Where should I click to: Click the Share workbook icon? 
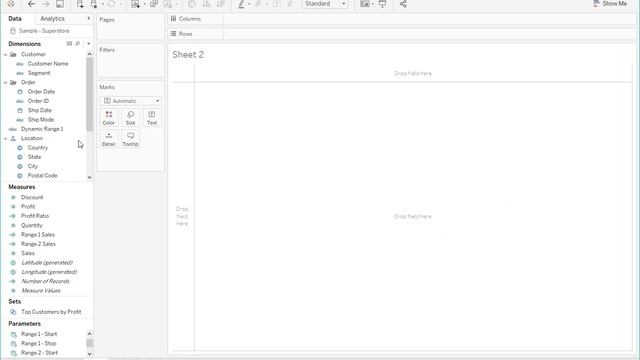tap(403, 4)
